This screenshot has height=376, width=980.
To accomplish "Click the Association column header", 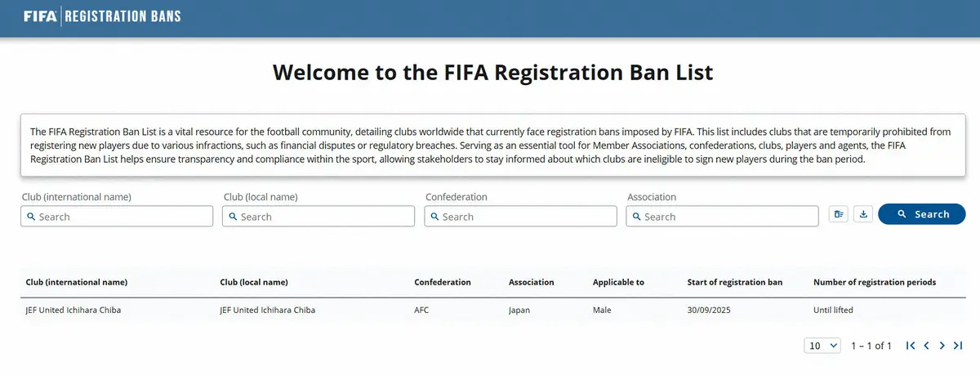I will click(532, 282).
